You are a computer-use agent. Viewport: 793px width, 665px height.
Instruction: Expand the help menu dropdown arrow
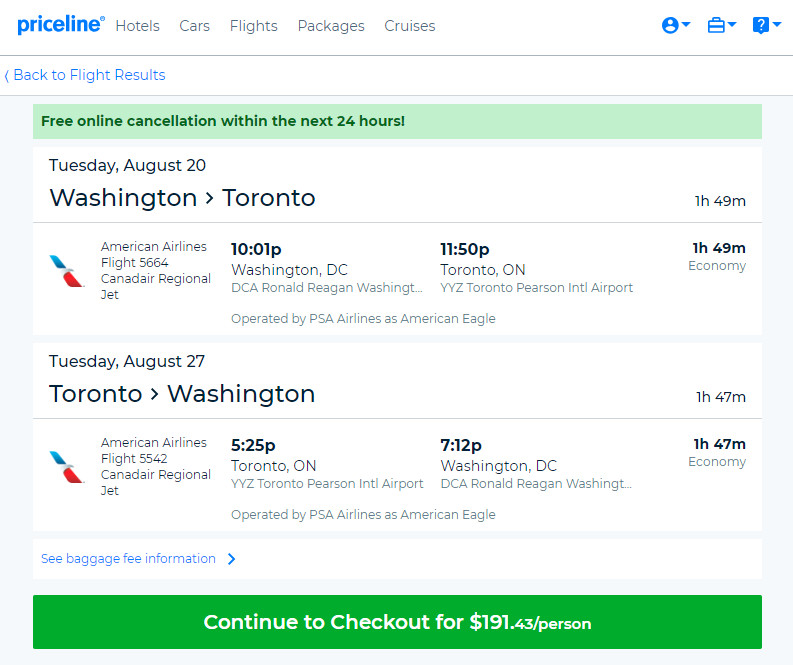click(777, 24)
